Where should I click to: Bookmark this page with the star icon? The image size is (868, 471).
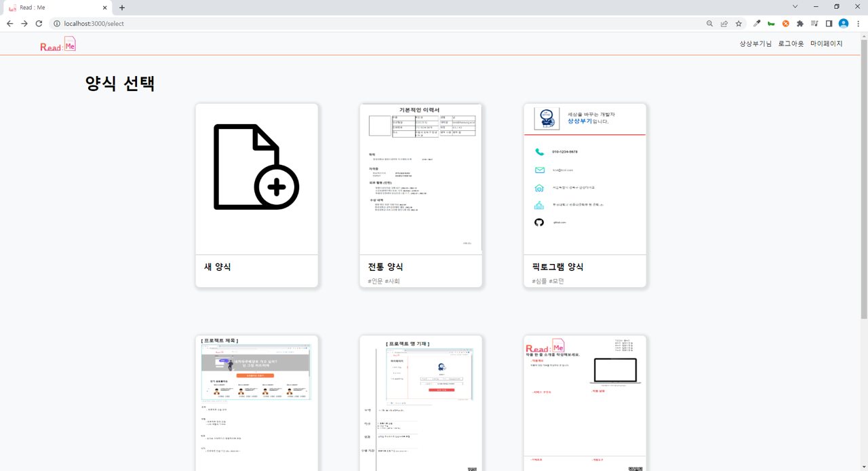pyautogui.click(x=738, y=24)
